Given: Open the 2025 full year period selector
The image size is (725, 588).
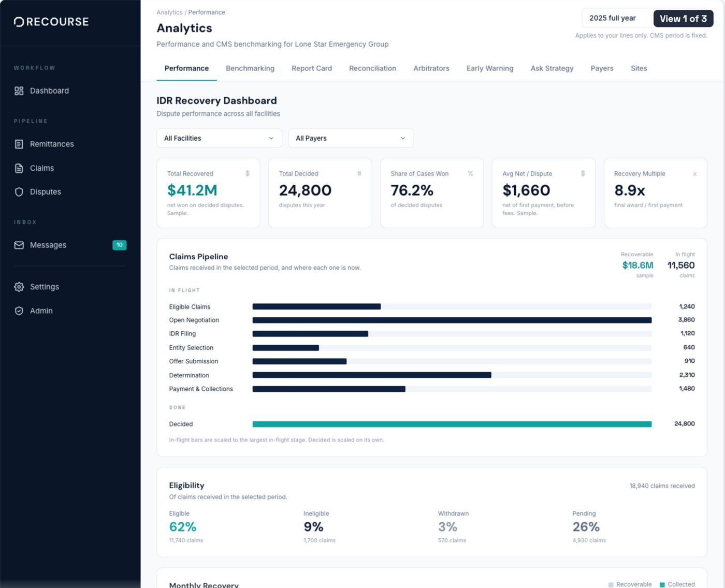Looking at the screenshot, I should 617,18.
